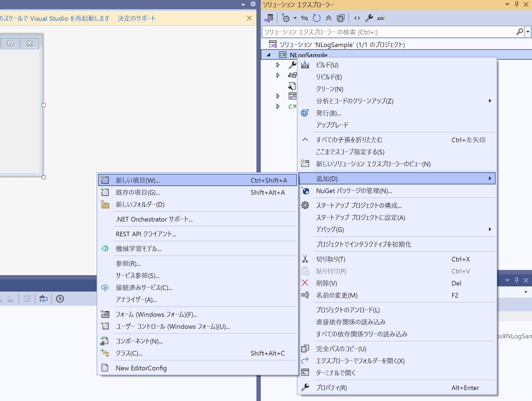This screenshot has height=401, width=532.
Task: Enable word wrap in the Output toolbar
Action: [x=43, y=298]
